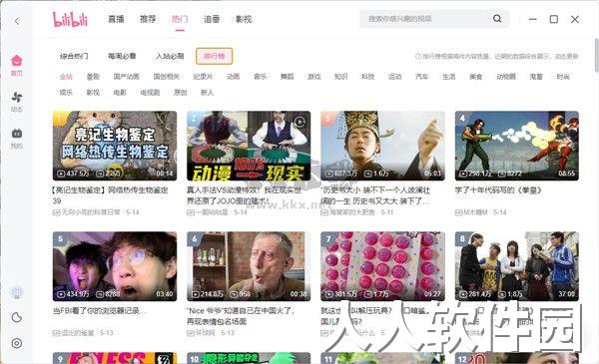599x364 pixels.
Task: Filter ranking by 科技
Action: (367, 77)
